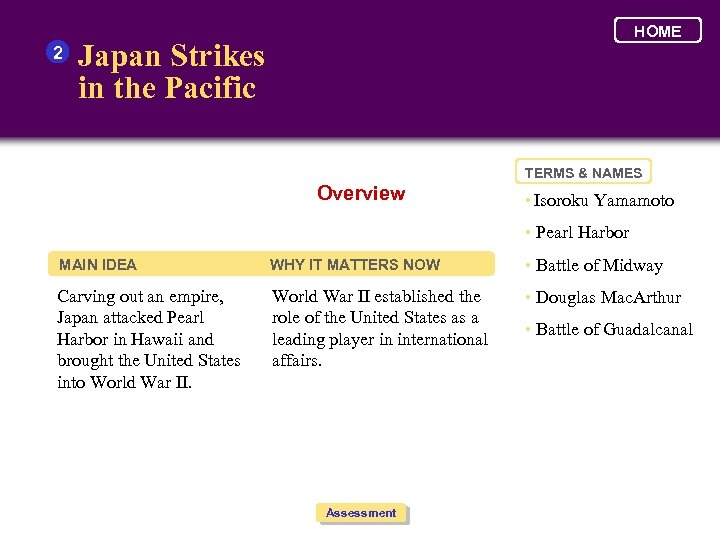
Task: Select the WHY IT MATTERS NOW header
Action: tap(355, 265)
